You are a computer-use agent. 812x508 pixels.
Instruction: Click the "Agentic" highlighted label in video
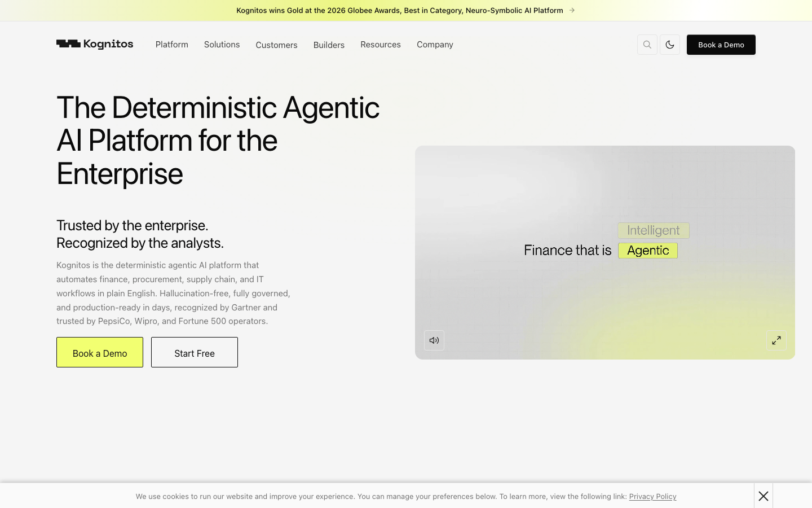click(648, 251)
